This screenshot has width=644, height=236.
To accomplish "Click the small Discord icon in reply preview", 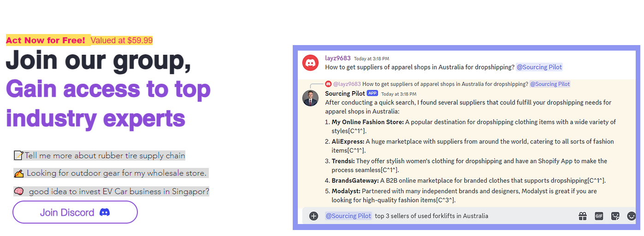I will pyautogui.click(x=328, y=84).
